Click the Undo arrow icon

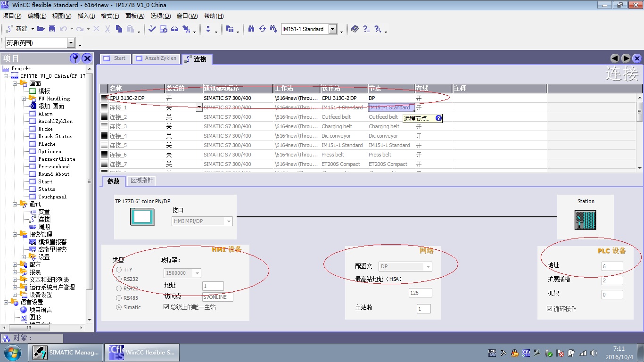point(63,29)
